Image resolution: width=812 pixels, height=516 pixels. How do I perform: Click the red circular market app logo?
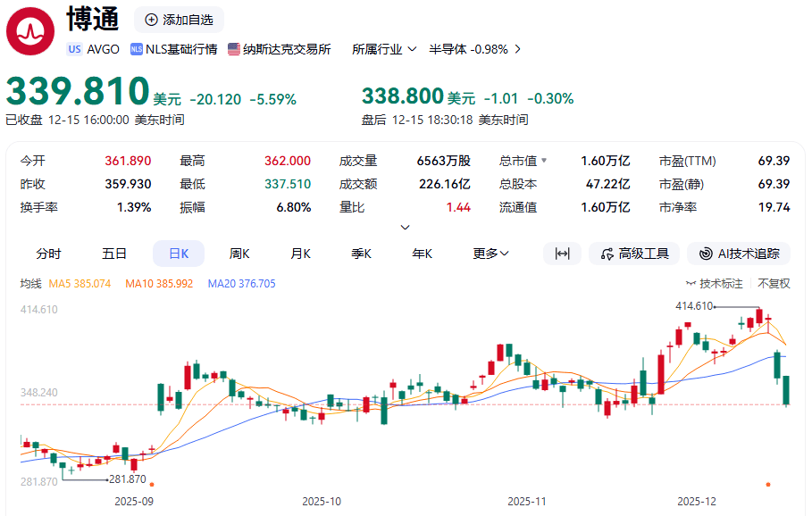coord(29,29)
